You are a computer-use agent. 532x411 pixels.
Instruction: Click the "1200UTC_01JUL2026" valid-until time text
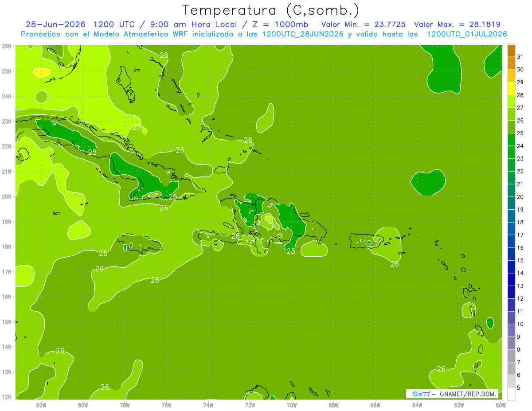tap(467, 34)
